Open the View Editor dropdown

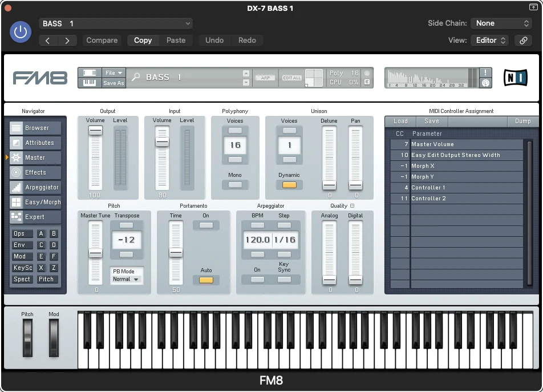pos(490,41)
